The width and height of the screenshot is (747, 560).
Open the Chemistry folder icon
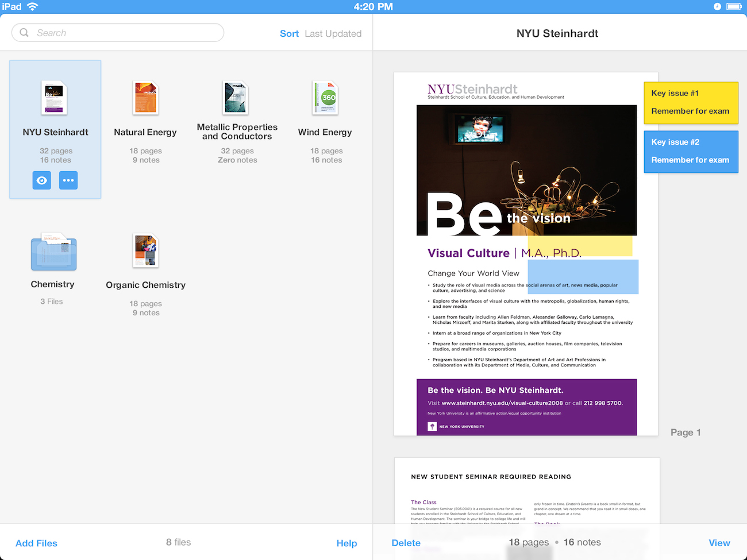53,252
